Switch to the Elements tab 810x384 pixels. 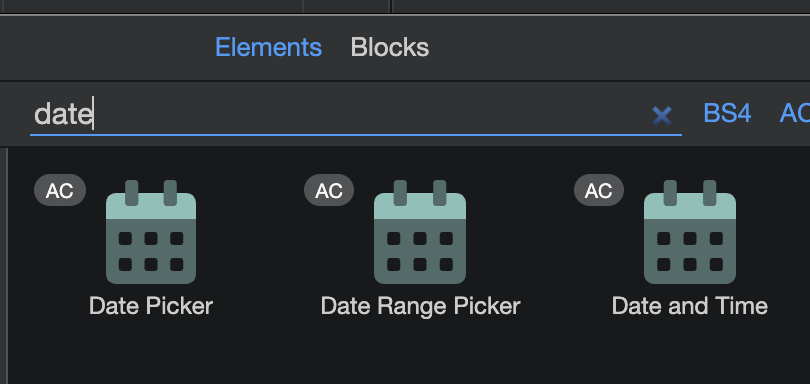pyautogui.click(x=269, y=48)
